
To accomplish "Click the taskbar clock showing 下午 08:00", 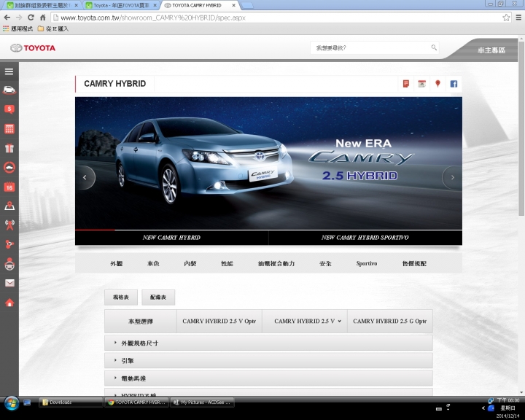I will (507, 400).
